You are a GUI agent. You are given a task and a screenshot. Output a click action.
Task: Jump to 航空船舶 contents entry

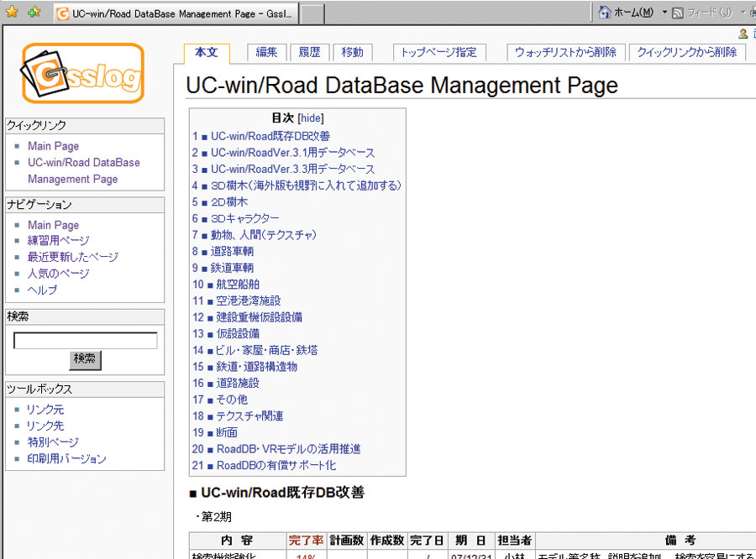click(239, 285)
